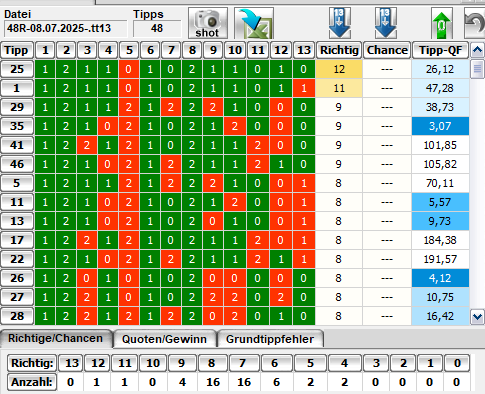Viewport: 485px width, 394px height.
Task: Click the highlighted Tipp-QF value 4,12
Action: (440, 278)
